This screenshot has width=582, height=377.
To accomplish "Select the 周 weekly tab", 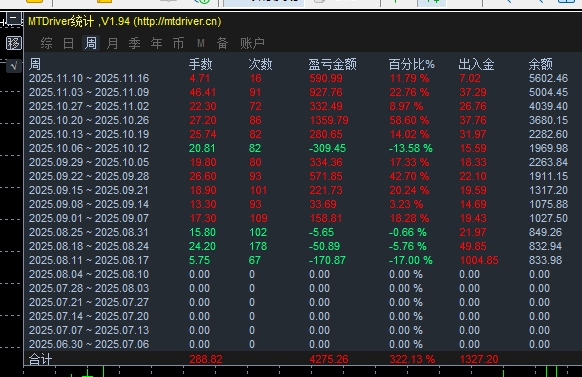I will pyautogui.click(x=91, y=43).
